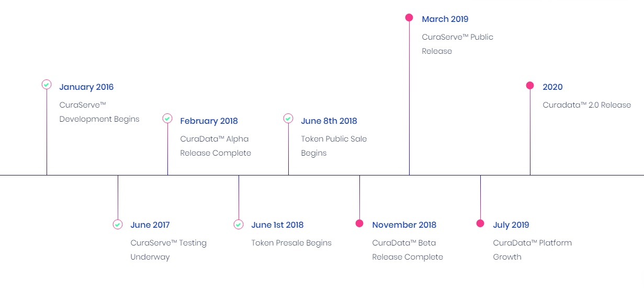Viewport: 644px width, 292px height.
Task: Select the pink dot for March 2019
Action: (x=409, y=17)
